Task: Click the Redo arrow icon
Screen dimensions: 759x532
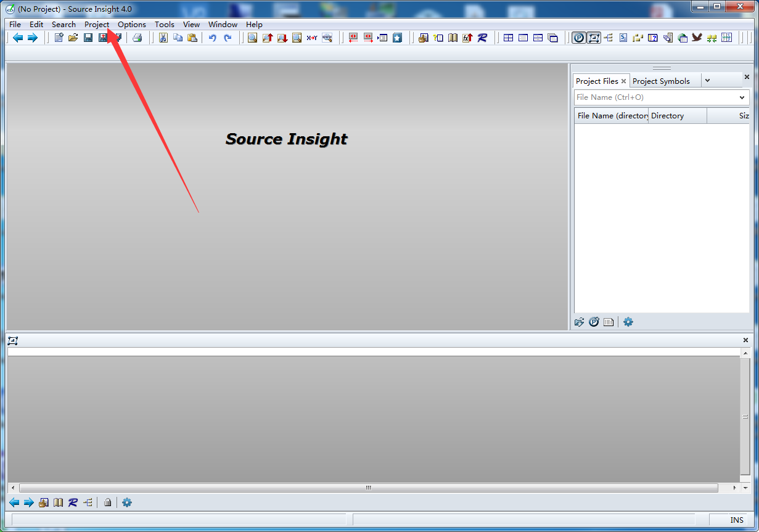Action: 228,38
